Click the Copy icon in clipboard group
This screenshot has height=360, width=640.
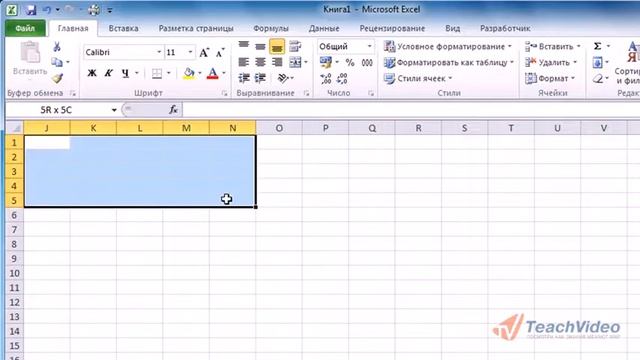pyautogui.click(x=57, y=62)
